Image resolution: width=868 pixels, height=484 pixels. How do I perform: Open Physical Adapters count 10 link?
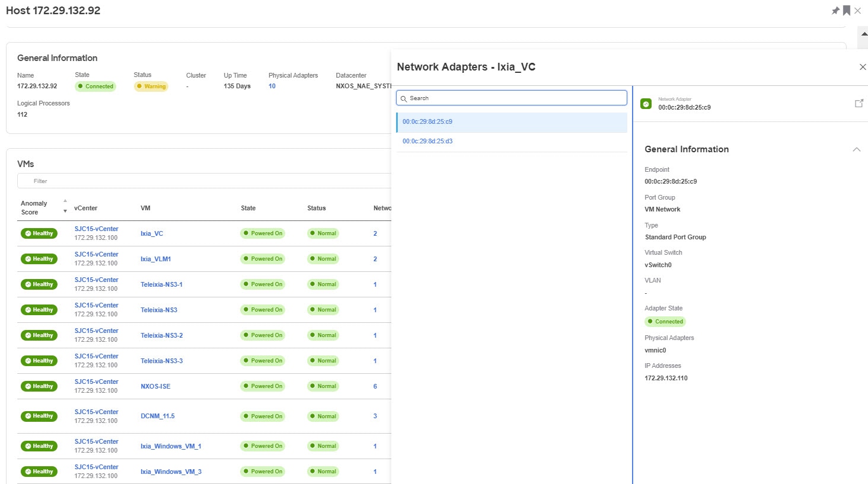(x=272, y=86)
